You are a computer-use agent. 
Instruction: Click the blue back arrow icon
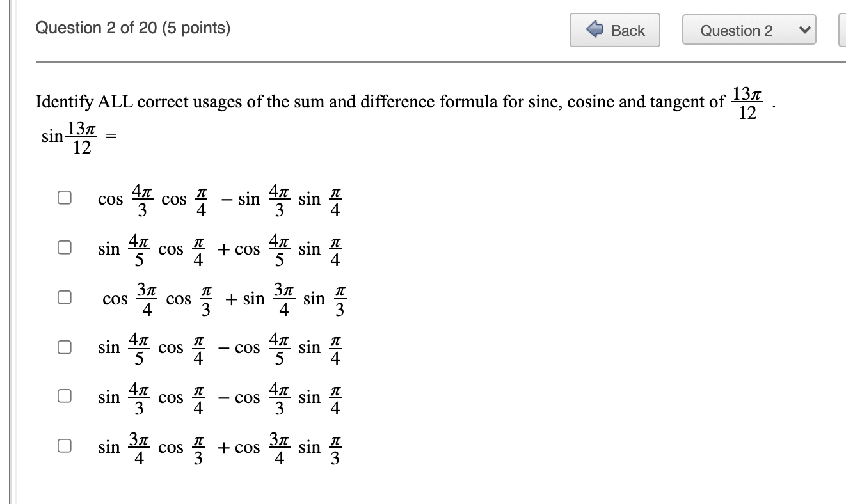pos(595,29)
